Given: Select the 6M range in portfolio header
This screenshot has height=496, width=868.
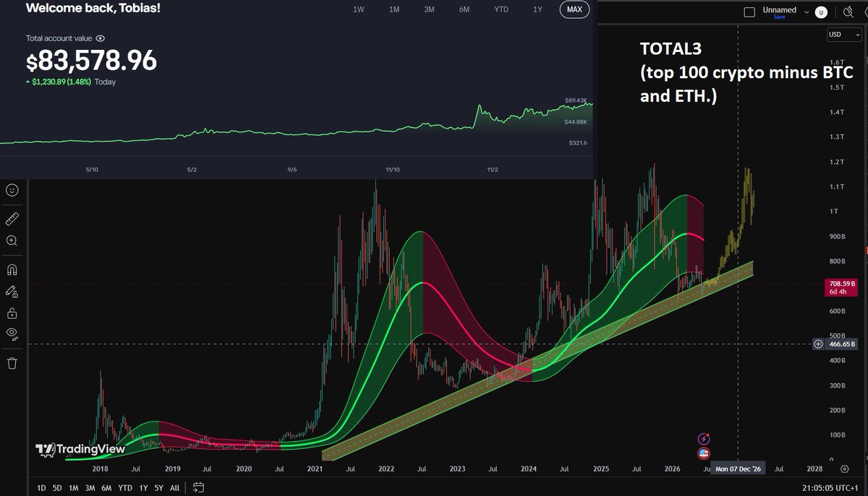Looking at the screenshot, I should coord(464,9).
